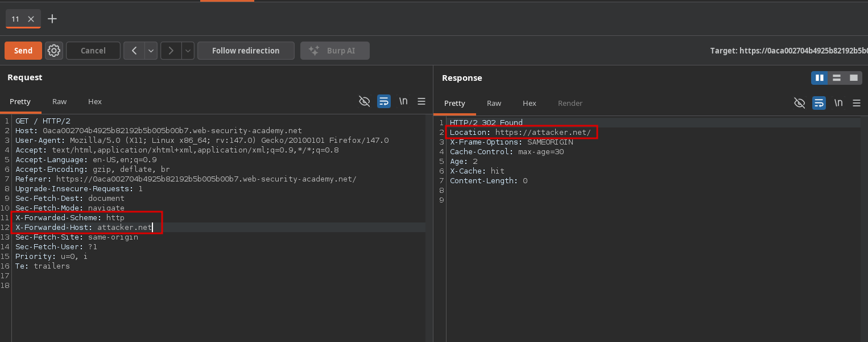This screenshot has width=868, height=342.
Task: Toggle non-printable characters in Response panel
Action: click(x=838, y=103)
